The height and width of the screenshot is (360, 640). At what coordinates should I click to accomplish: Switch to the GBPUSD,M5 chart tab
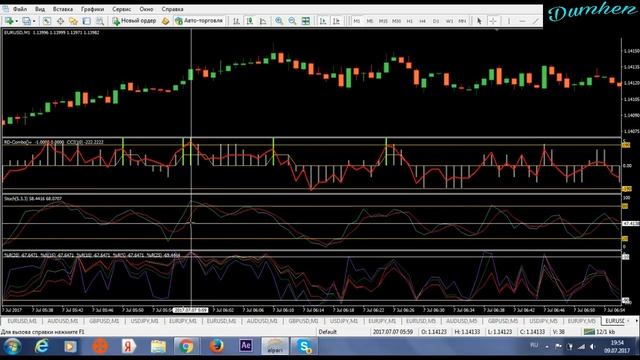coord(503,321)
